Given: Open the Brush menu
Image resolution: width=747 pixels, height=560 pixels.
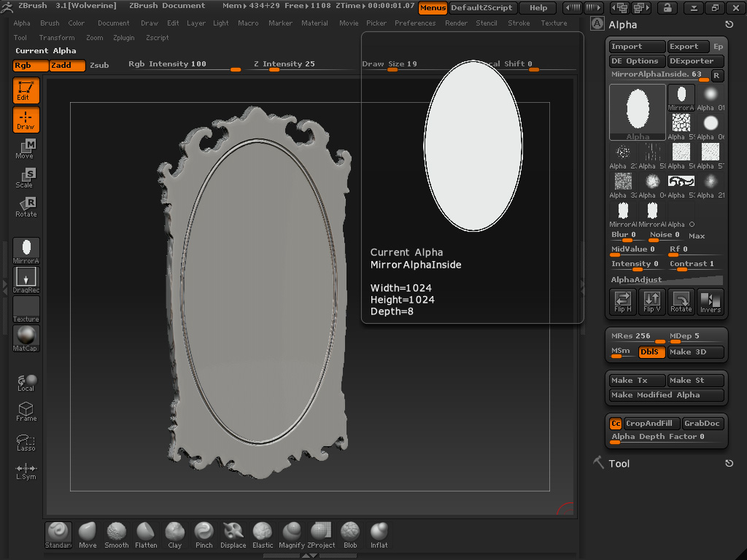Looking at the screenshot, I should click(50, 23).
